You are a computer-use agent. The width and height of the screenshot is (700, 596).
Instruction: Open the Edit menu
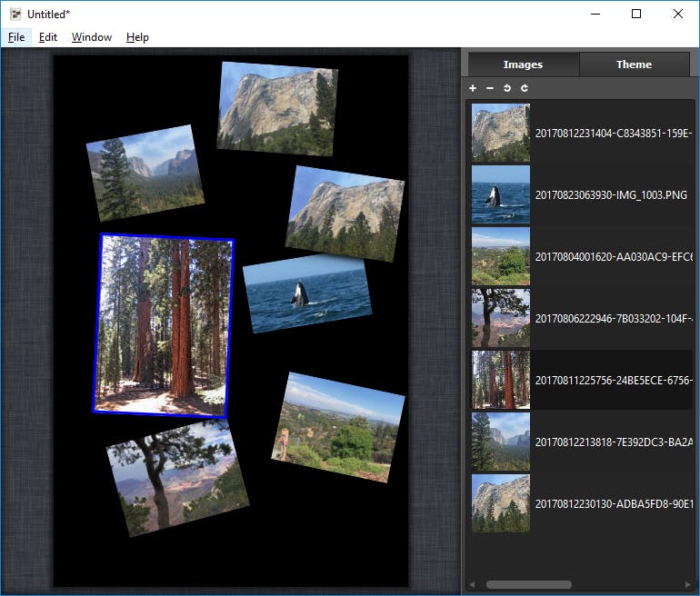click(48, 37)
